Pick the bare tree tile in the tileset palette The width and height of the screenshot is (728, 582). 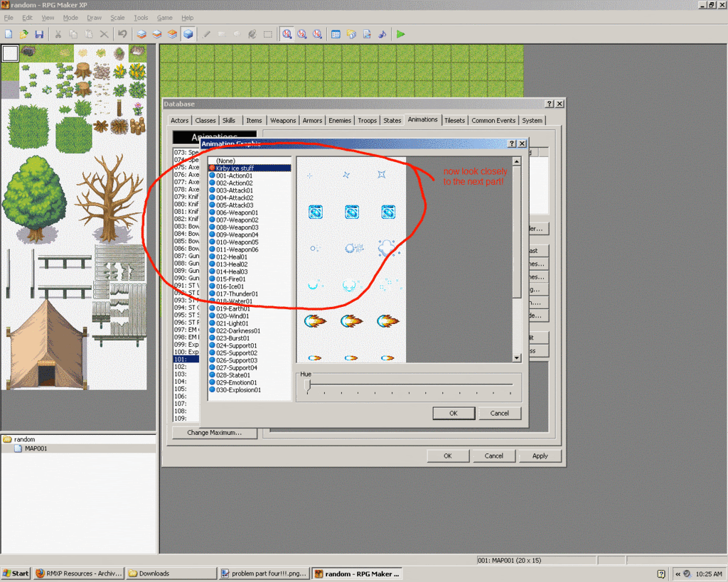click(109, 199)
